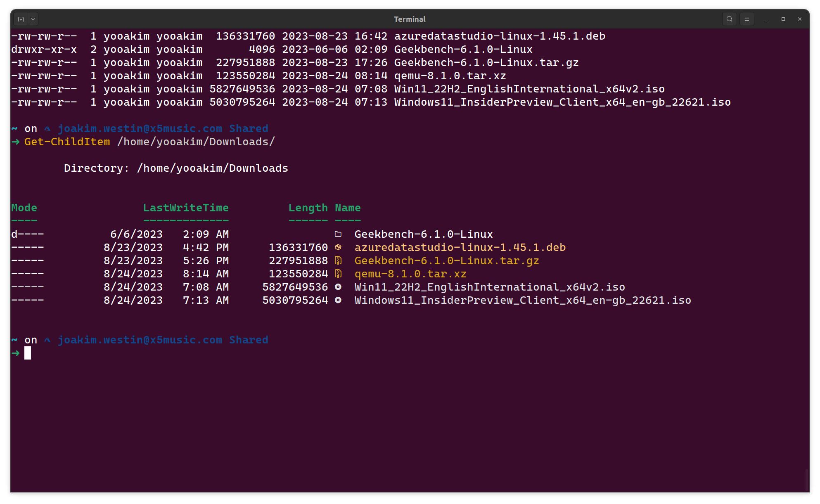Open the hamburger menu in the title bar
The height and width of the screenshot is (504, 820).
point(747,19)
